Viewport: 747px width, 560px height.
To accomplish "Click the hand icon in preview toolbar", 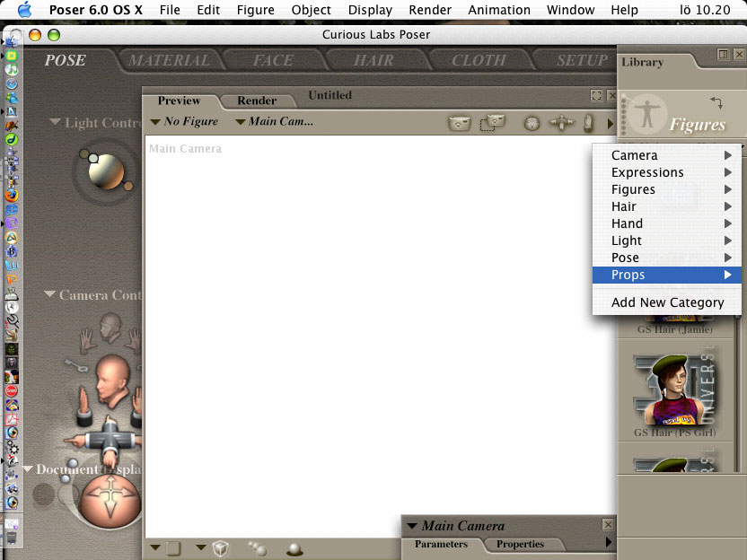I will point(589,123).
